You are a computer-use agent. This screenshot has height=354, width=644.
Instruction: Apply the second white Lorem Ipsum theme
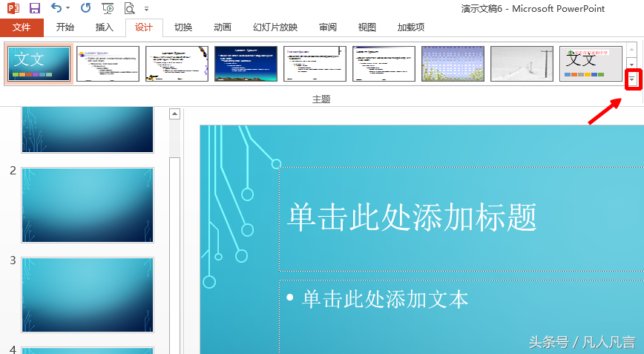pyautogui.click(x=108, y=64)
